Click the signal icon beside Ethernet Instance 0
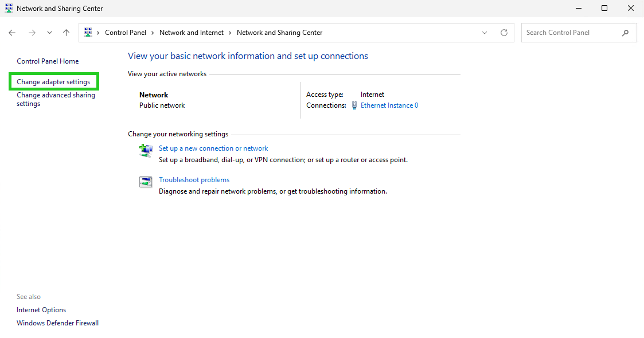644x338 pixels. 354,105
